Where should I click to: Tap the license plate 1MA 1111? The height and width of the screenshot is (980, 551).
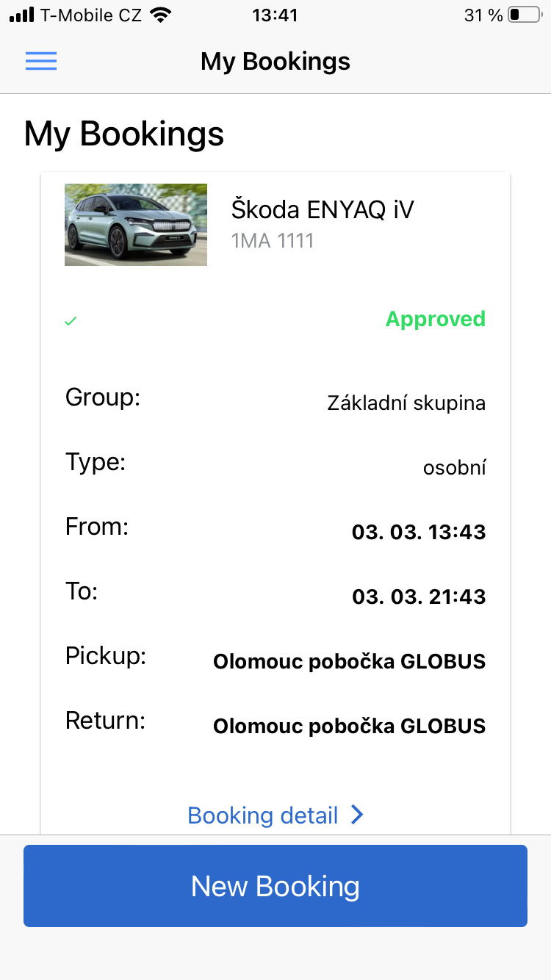273,240
